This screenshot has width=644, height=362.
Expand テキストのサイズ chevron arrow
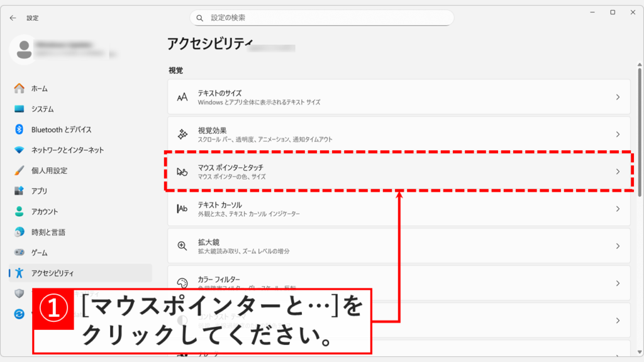tap(618, 97)
